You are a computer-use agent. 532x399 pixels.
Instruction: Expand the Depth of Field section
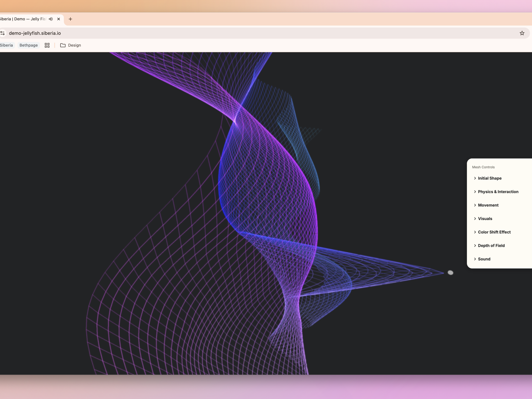click(x=491, y=246)
